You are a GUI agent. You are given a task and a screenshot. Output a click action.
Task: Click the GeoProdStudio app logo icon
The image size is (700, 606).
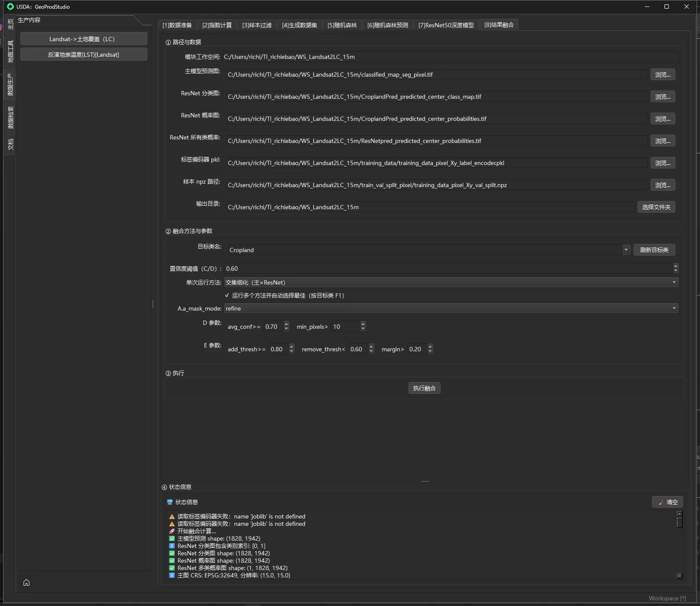pyautogui.click(x=10, y=6)
